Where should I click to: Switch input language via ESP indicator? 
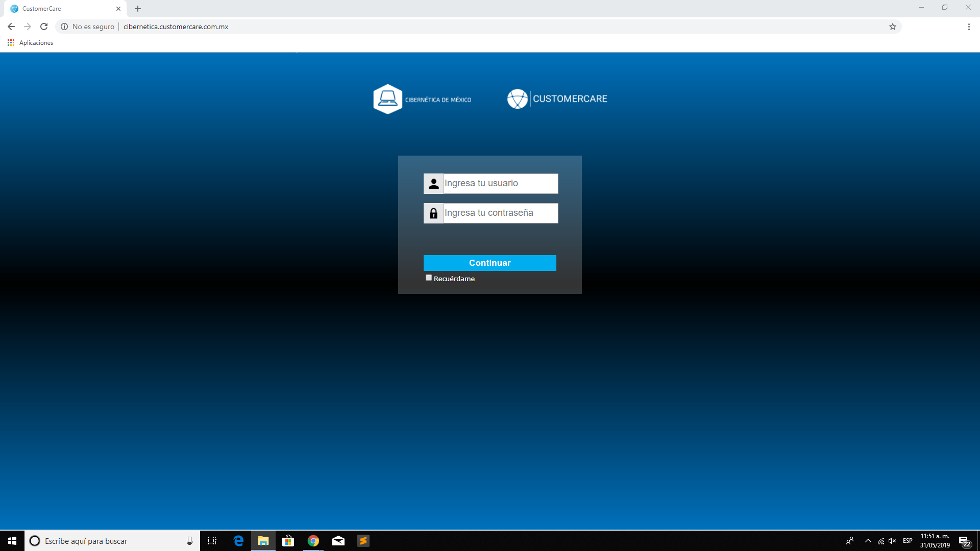coord(908,541)
